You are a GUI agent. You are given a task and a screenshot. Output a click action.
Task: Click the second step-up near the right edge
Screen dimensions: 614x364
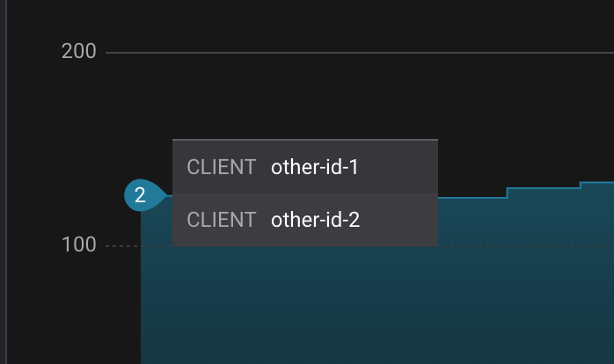pyautogui.click(x=581, y=185)
